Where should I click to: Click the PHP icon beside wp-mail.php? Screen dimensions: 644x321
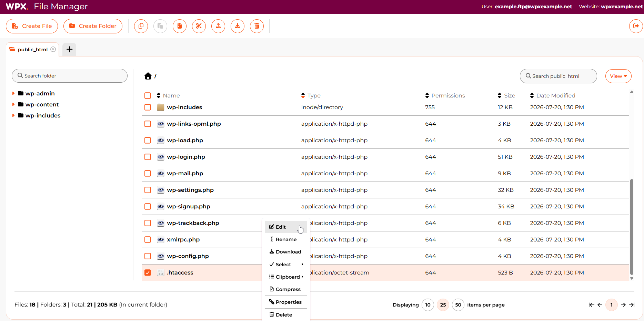161,174
